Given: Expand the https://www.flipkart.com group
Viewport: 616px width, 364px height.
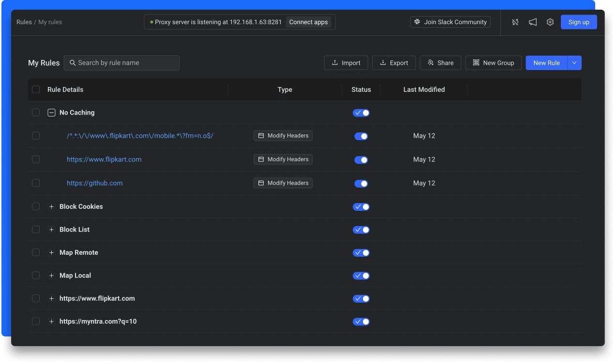Looking at the screenshot, I should [x=51, y=299].
